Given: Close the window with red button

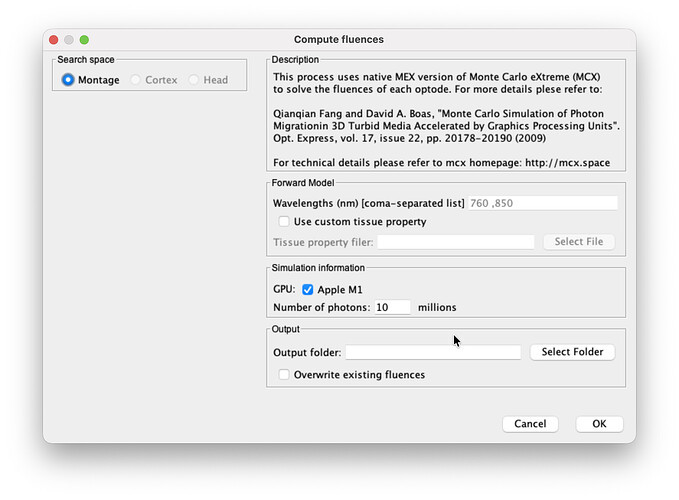Looking at the screenshot, I should click(54, 40).
